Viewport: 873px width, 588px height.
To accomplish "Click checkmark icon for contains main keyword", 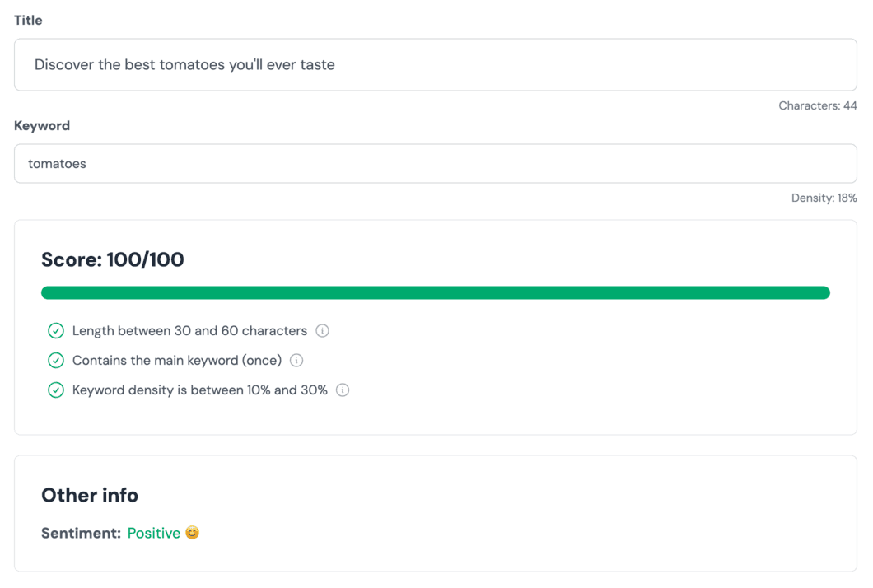I will (x=56, y=361).
